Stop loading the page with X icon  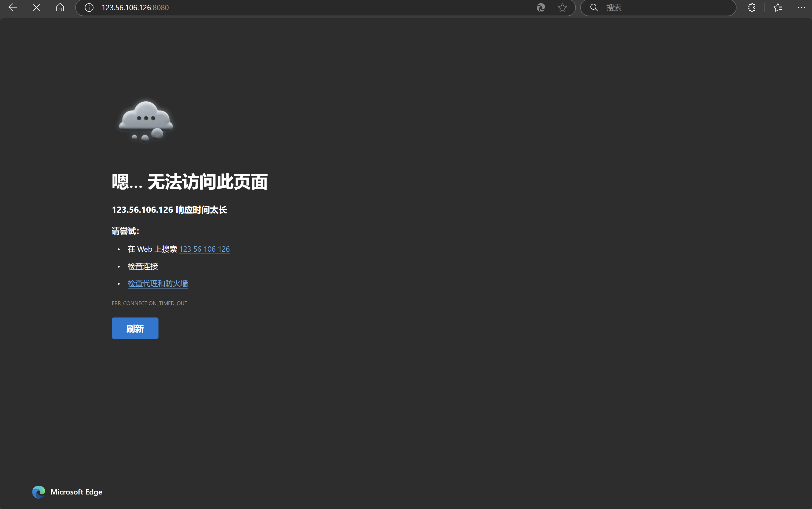[36, 8]
